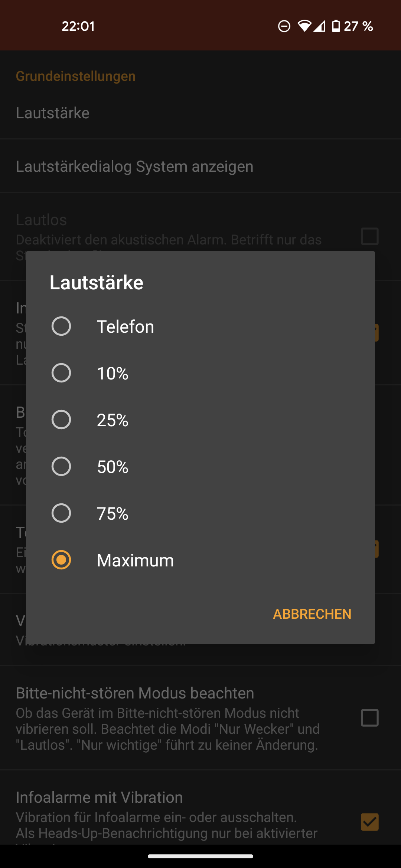Tap the mobile signal strength icon
The width and height of the screenshot is (401, 868).
pyautogui.click(x=320, y=26)
